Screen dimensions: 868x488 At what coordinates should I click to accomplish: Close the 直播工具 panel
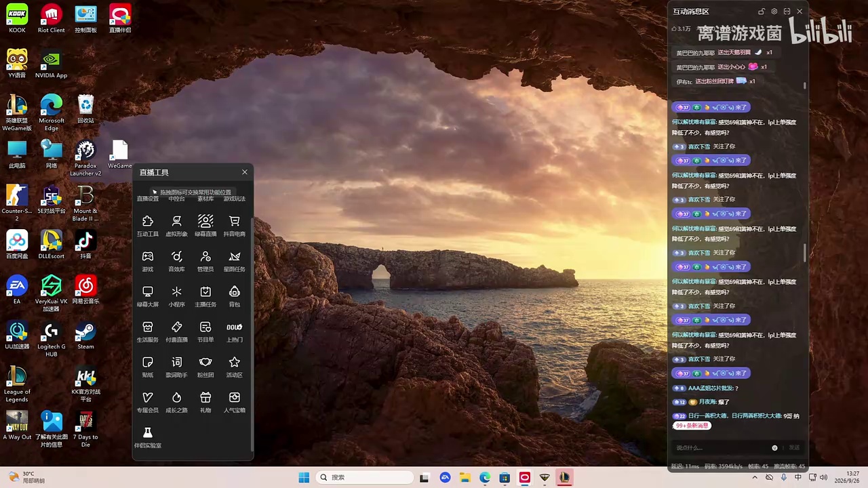(x=245, y=172)
